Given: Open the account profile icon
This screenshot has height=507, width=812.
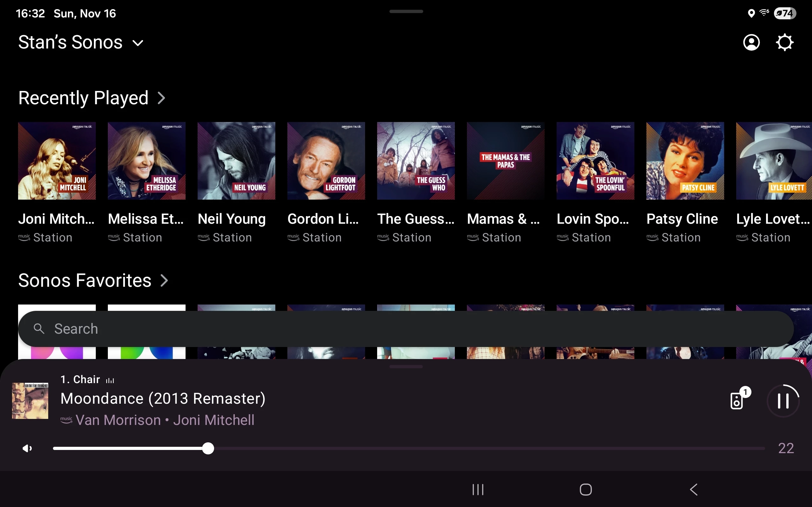Looking at the screenshot, I should 751,42.
